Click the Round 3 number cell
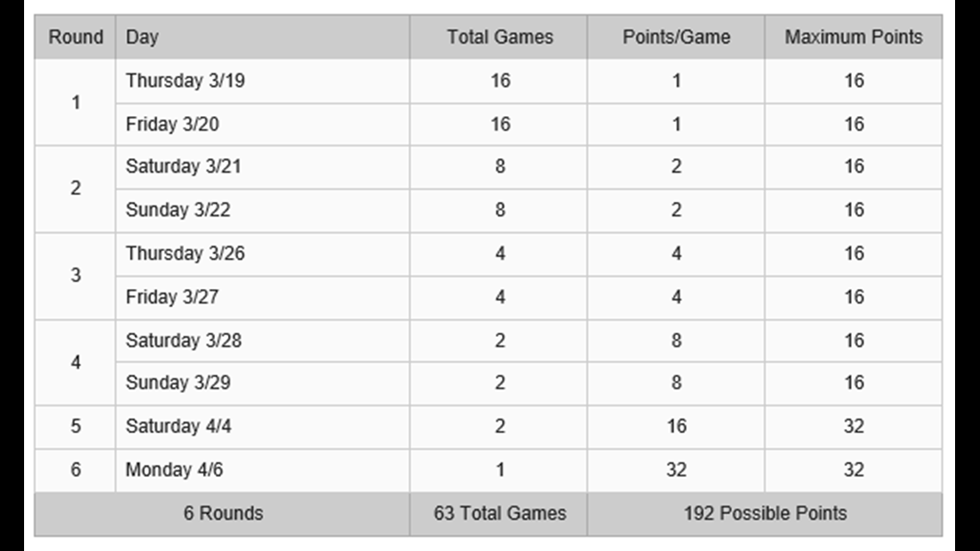The image size is (980, 551). 76,275
